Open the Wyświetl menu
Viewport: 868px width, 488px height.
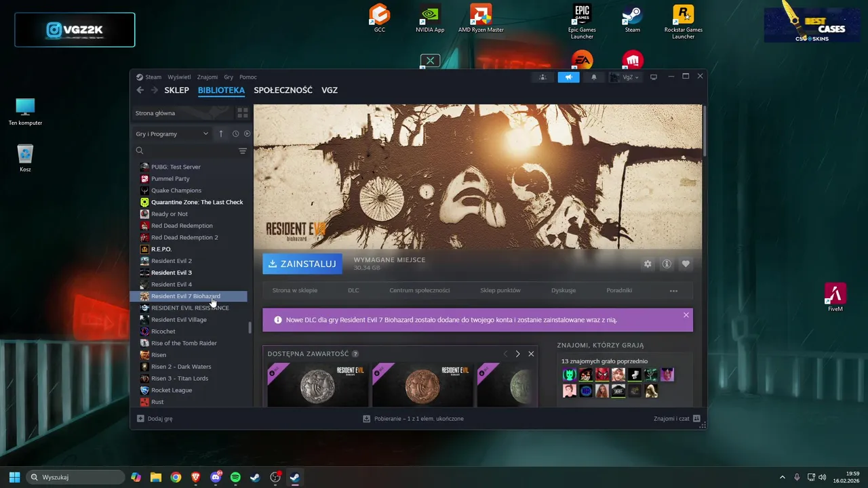pyautogui.click(x=179, y=77)
